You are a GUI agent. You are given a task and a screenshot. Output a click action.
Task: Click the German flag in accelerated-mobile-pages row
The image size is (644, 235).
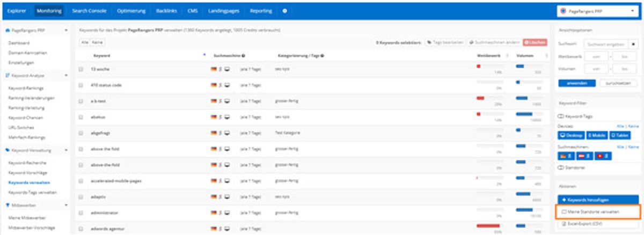click(x=214, y=181)
